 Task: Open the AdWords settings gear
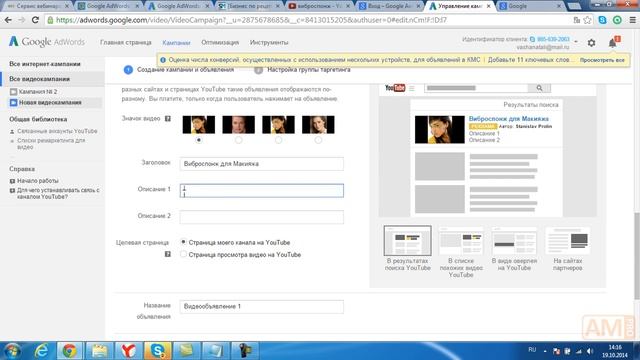click(x=591, y=42)
